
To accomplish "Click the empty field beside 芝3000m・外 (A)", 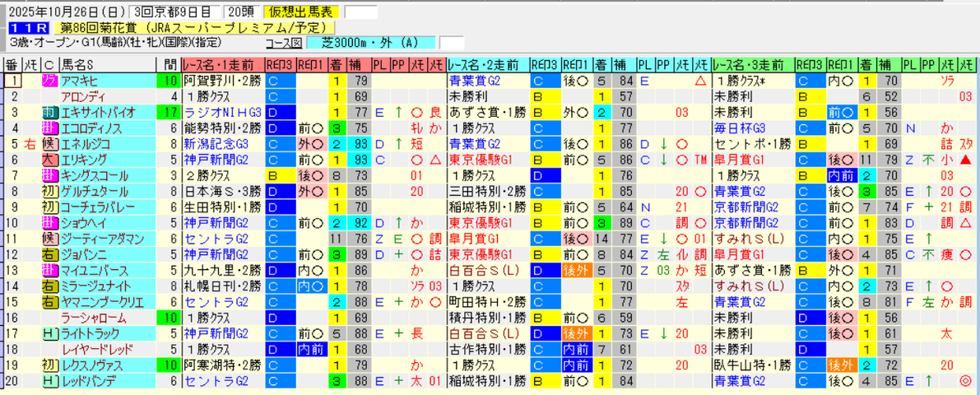I will click(452, 43).
